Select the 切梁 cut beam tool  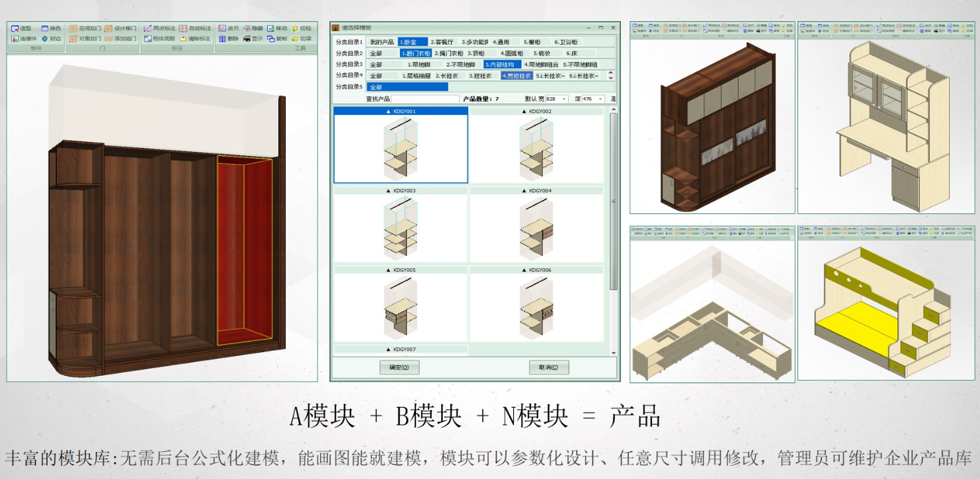pos(301,39)
